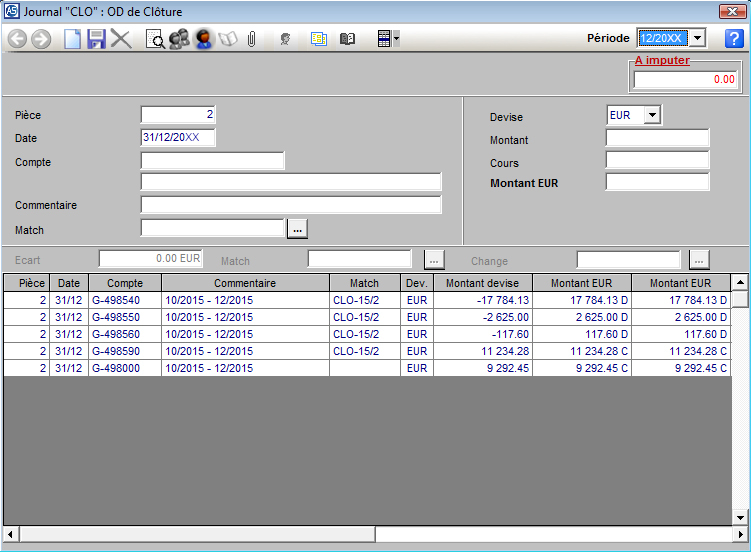This screenshot has height=552, width=751.
Task: Expand the Devise EUR dropdown
Action: [x=653, y=115]
